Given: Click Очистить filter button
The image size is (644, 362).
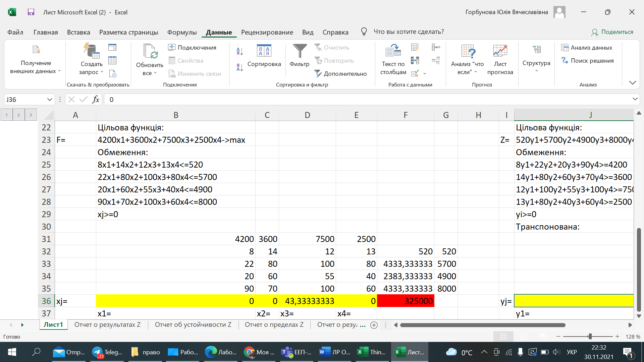Looking at the screenshot, I should [331, 47].
